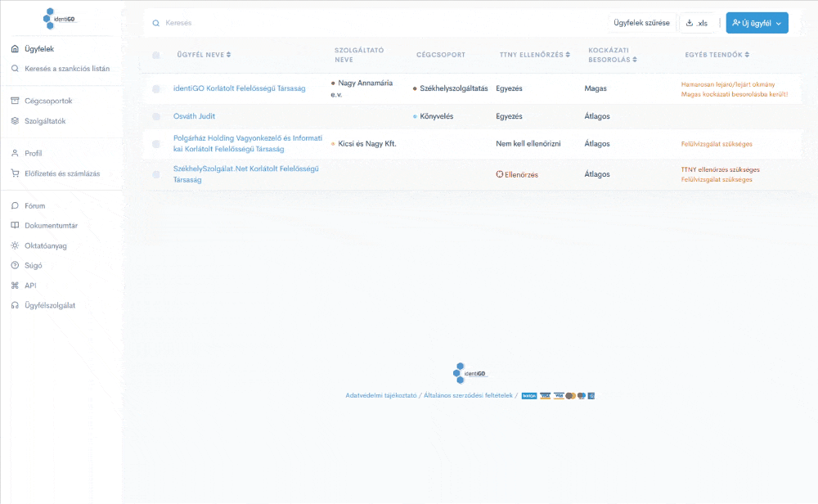The width and height of the screenshot is (818, 504).
Task: Open the Új ügyfél dropdown arrow
Action: (x=779, y=24)
